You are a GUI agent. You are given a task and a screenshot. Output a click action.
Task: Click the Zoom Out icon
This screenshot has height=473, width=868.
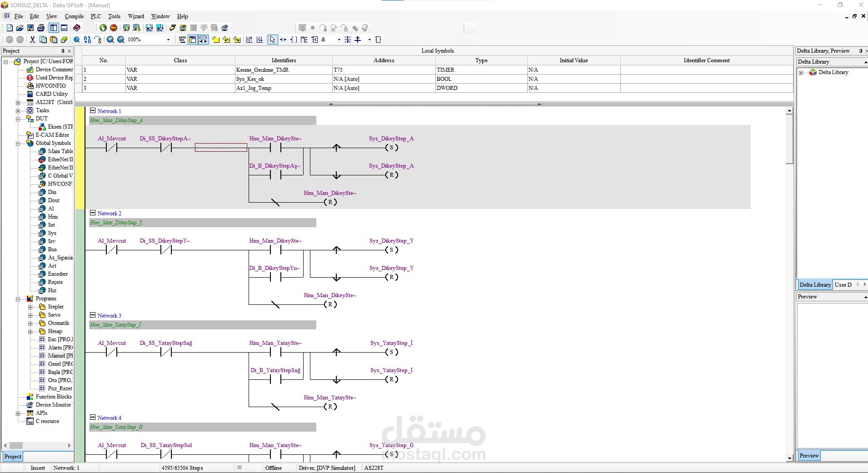click(x=121, y=40)
